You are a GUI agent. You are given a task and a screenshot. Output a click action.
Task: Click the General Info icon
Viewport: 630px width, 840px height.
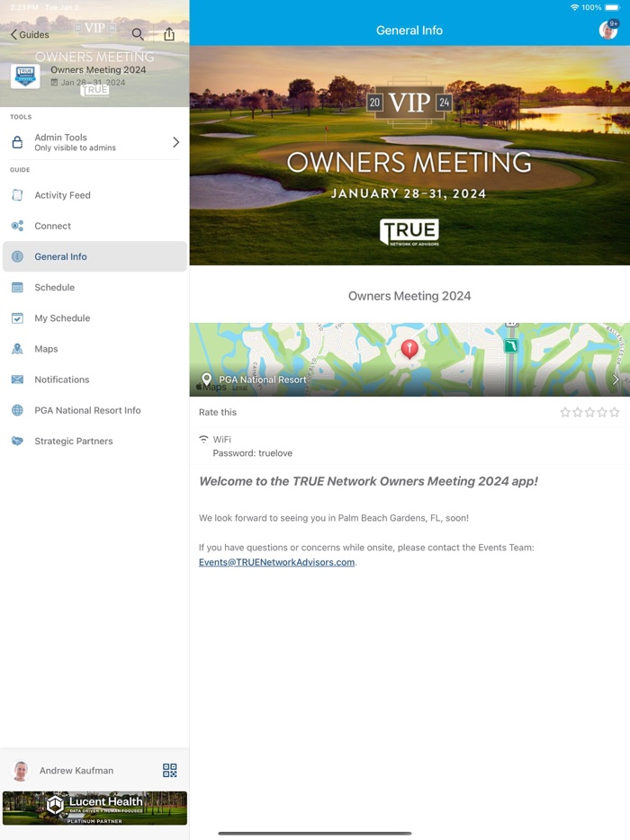point(17,256)
